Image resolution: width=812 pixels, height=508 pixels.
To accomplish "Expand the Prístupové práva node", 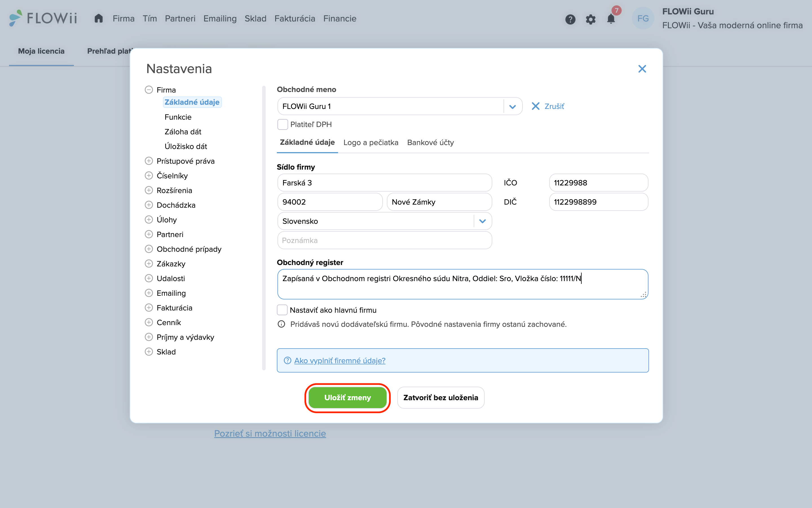I will (x=149, y=161).
